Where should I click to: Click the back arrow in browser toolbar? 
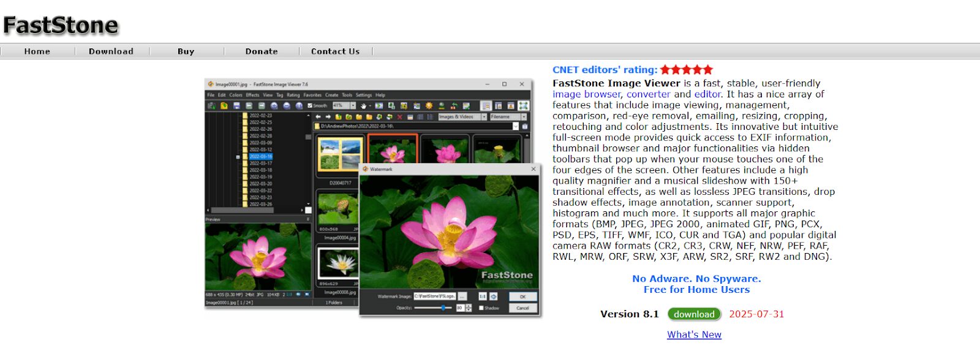318,117
